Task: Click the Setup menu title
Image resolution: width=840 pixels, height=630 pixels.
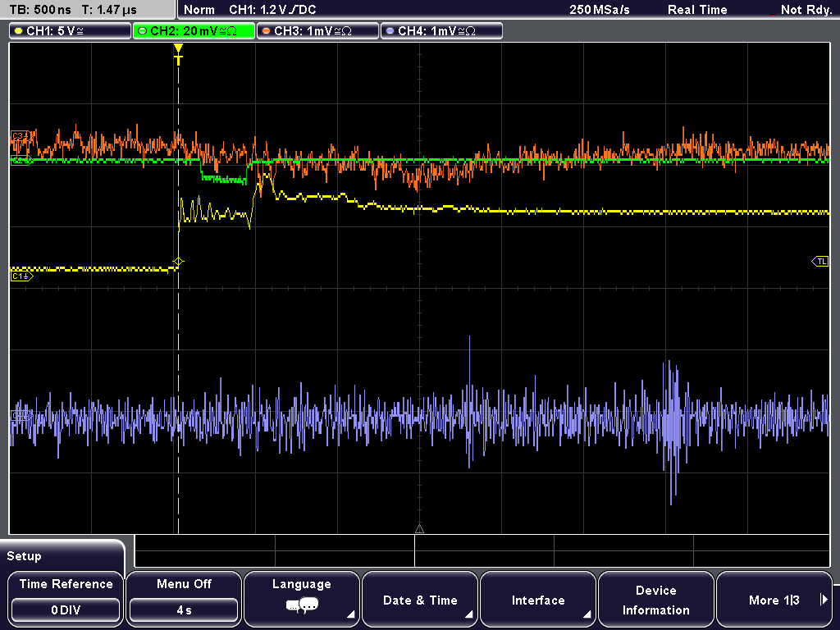Action: tap(24, 556)
